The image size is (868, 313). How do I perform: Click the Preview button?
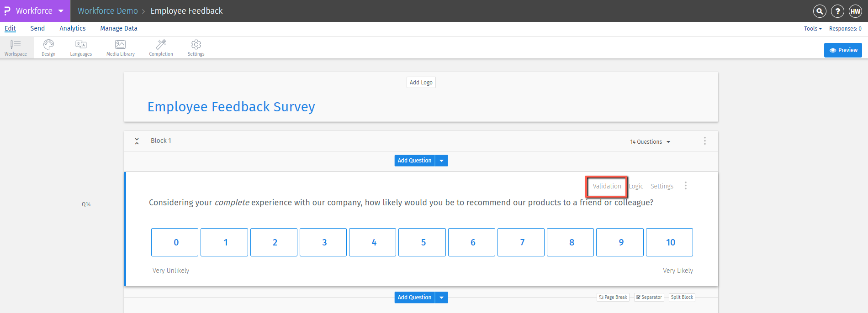pos(843,50)
